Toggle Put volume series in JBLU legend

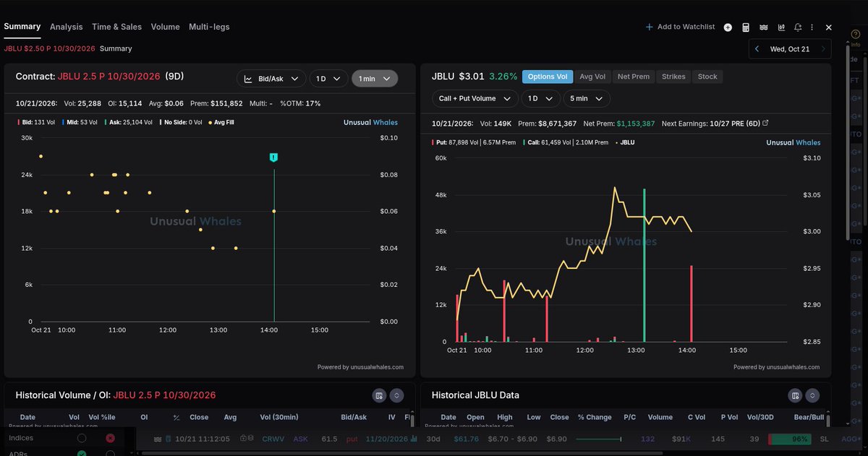coord(474,142)
